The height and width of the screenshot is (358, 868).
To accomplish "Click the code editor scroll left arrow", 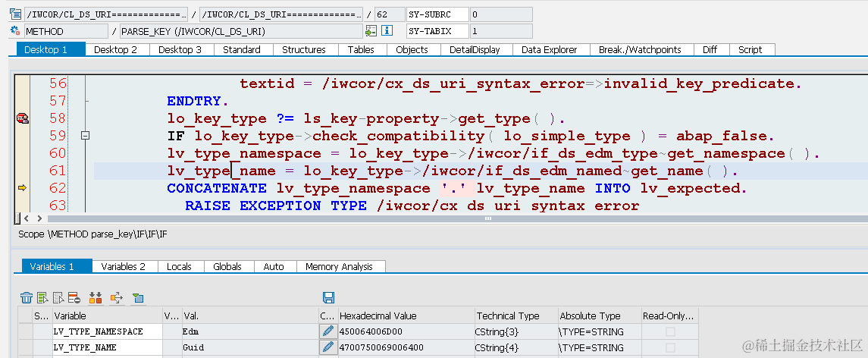I will point(26,218).
